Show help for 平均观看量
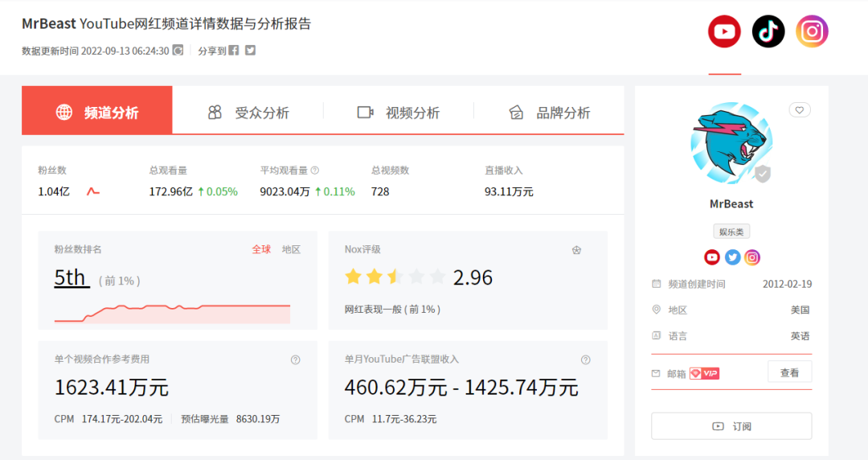Image resolution: width=868 pixels, height=460 pixels. [x=315, y=170]
